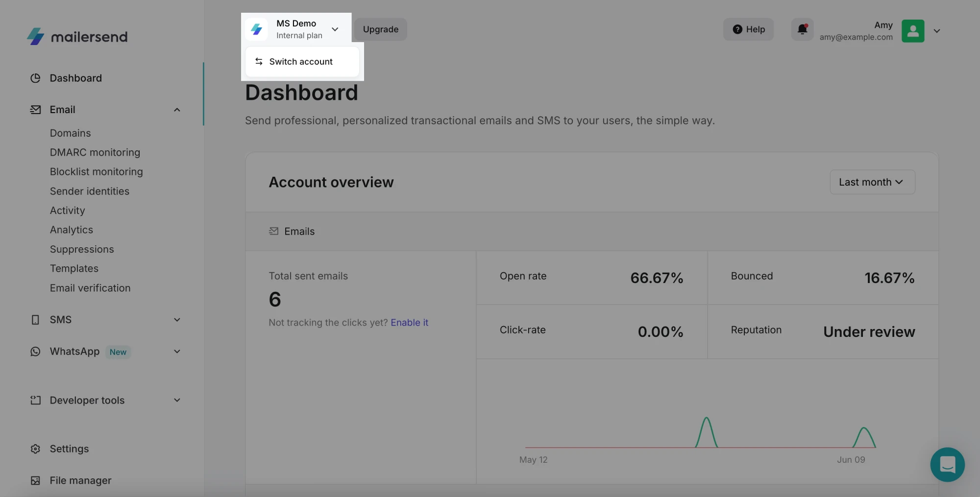
Task: Click the mailersend logo
Action: (x=77, y=36)
